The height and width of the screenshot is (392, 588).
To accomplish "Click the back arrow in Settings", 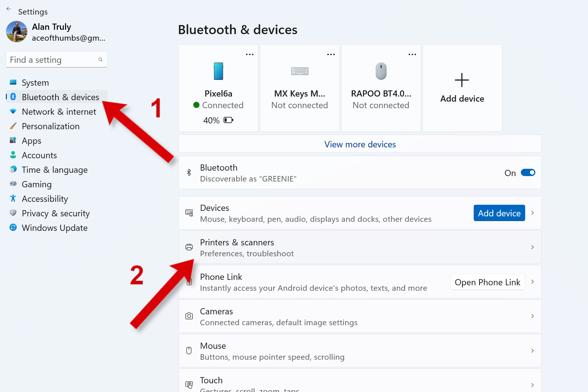I will (x=9, y=9).
